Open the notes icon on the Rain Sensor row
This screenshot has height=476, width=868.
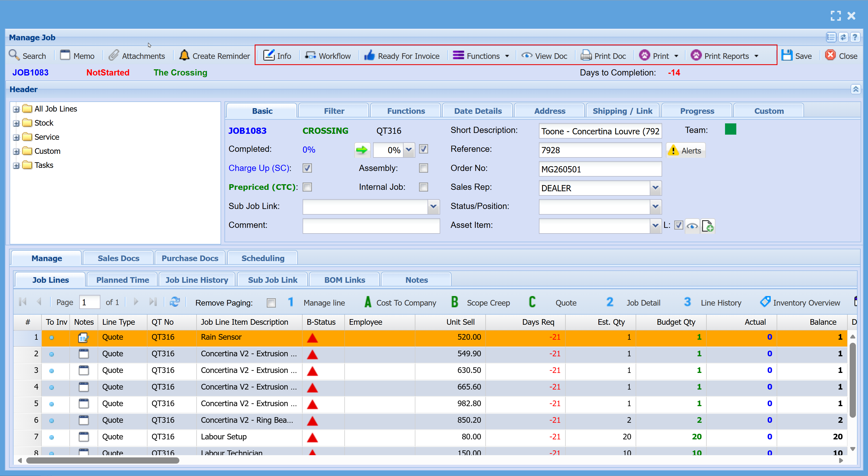[x=83, y=337]
